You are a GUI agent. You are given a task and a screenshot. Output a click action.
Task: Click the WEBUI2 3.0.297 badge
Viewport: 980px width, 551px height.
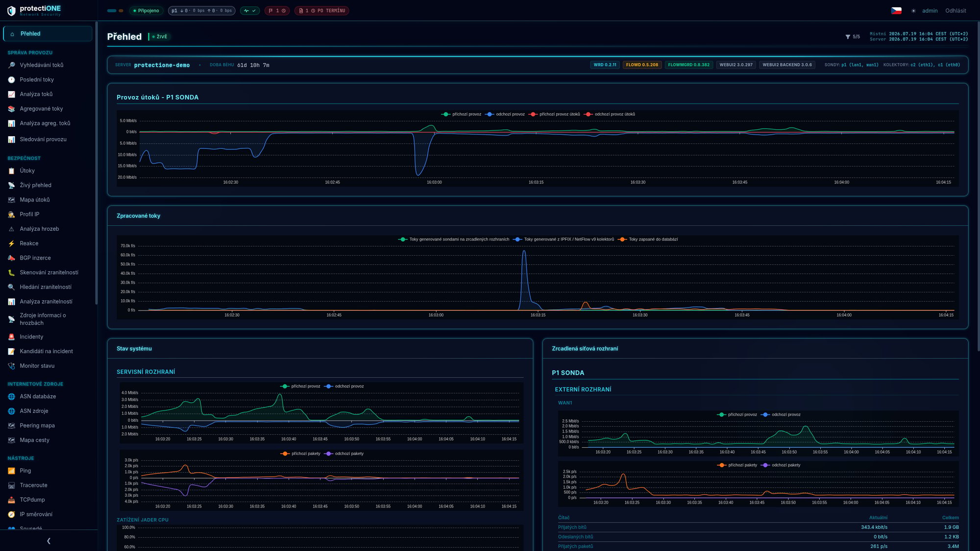click(736, 65)
